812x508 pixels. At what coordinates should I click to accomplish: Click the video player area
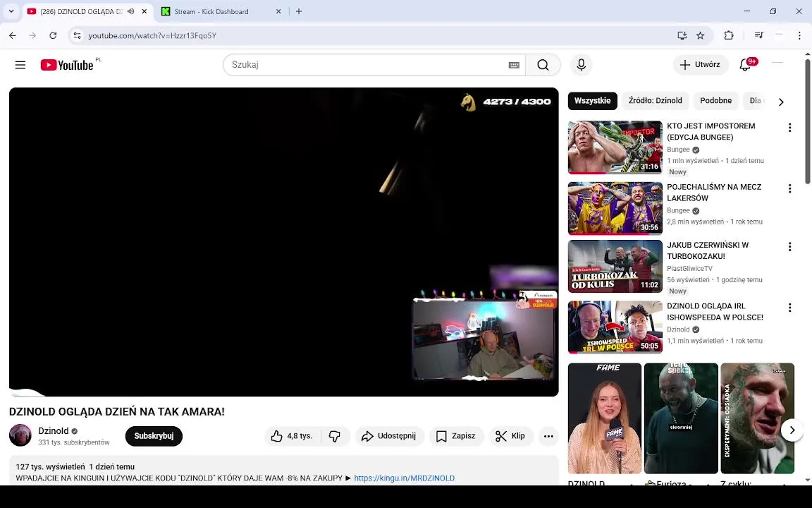(x=284, y=242)
